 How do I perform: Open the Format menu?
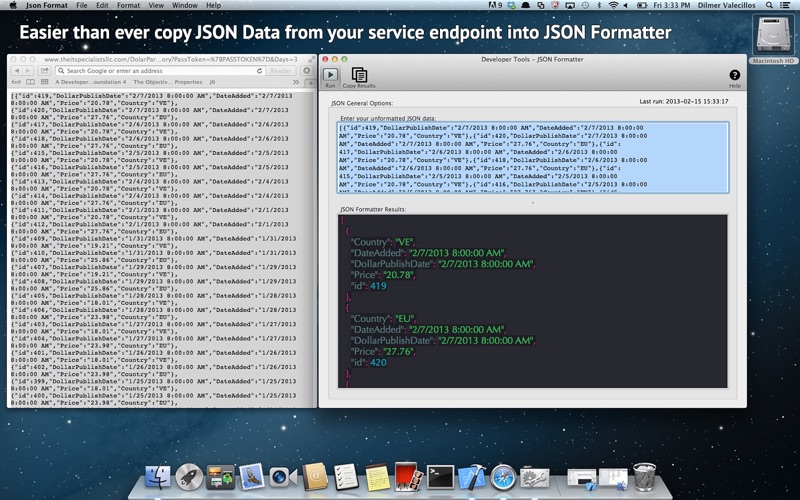(x=128, y=5)
